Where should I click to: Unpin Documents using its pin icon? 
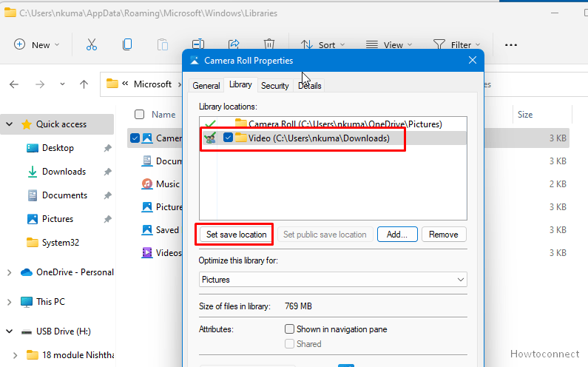[x=108, y=195]
